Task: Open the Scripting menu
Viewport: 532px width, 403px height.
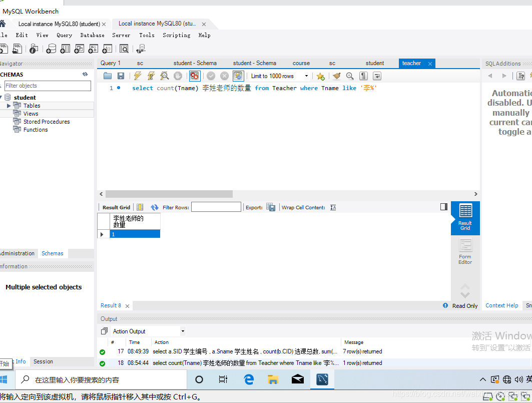Action: tap(177, 35)
